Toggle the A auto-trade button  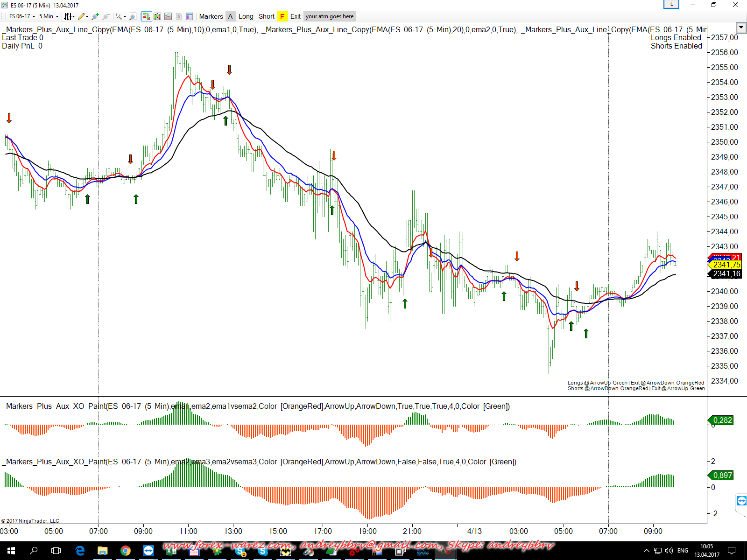click(x=230, y=16)
